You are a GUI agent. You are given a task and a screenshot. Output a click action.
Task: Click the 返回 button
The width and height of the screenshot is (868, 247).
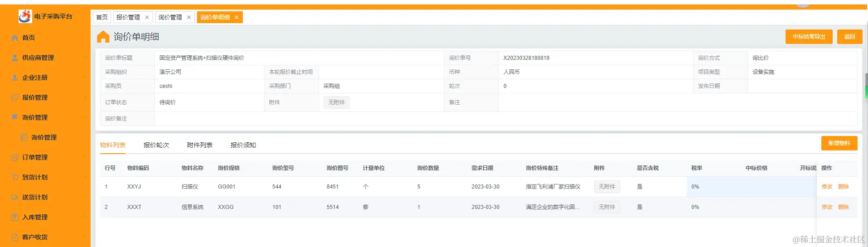click(849, 37)
